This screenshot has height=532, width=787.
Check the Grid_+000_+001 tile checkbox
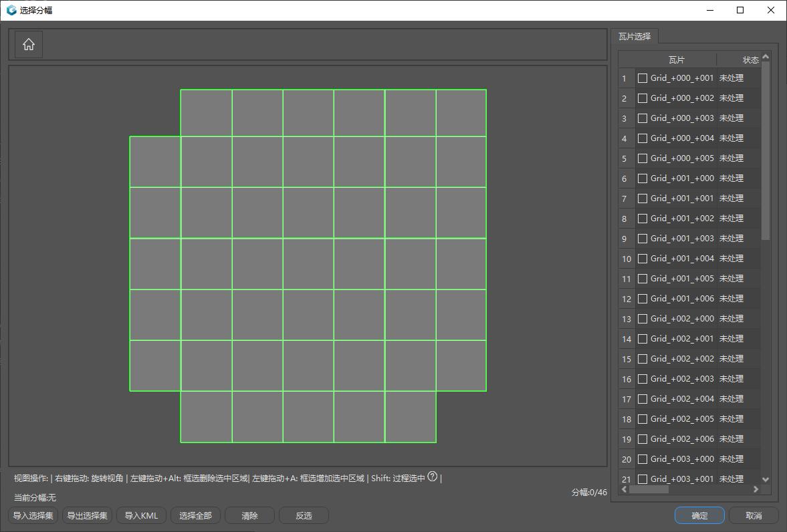[643, 78]
